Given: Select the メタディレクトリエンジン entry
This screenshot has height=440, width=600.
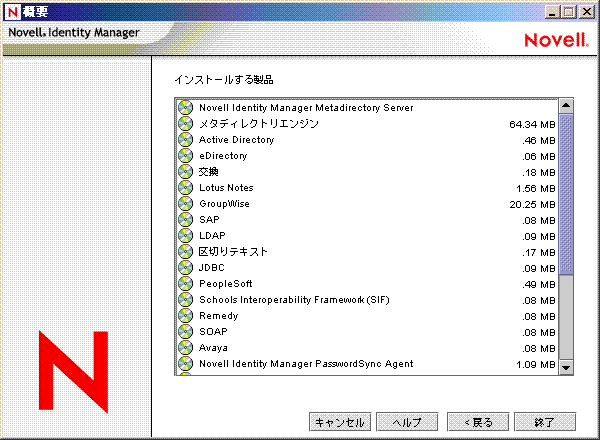Looking at the screenshot, I should pyautogui.click(x=367, y=124).
